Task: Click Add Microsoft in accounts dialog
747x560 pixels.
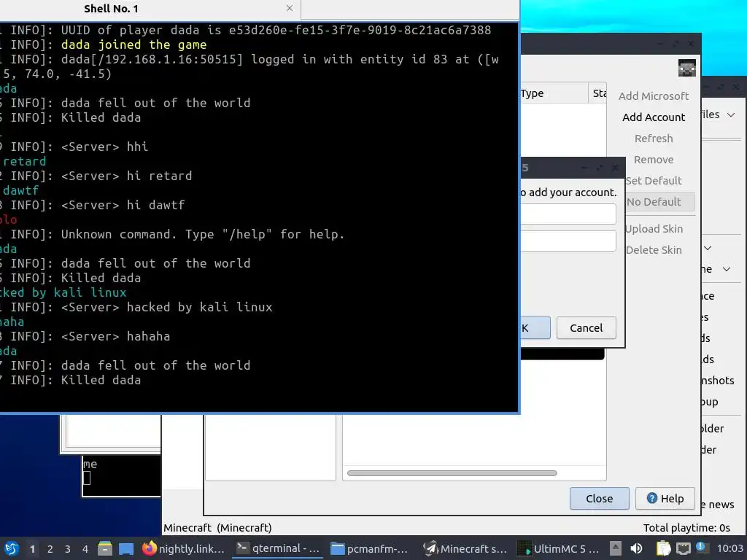Action: point(653,96)
